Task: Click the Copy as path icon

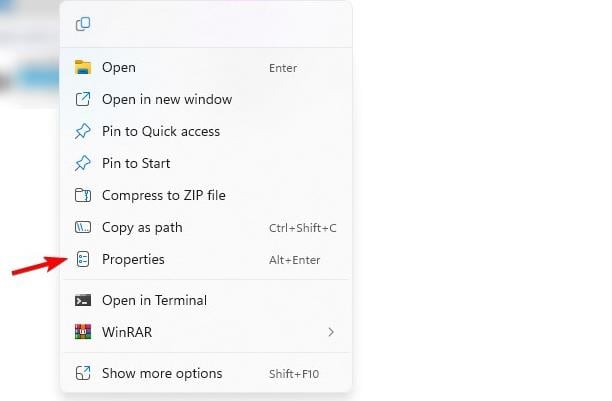Action: 83,228
